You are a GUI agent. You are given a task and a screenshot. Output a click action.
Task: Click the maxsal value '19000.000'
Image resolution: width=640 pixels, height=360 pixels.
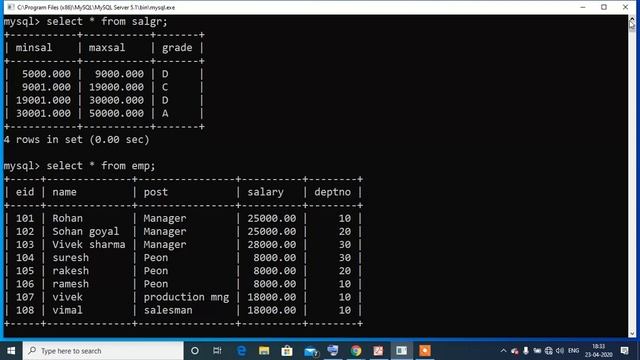coord(116,87)
